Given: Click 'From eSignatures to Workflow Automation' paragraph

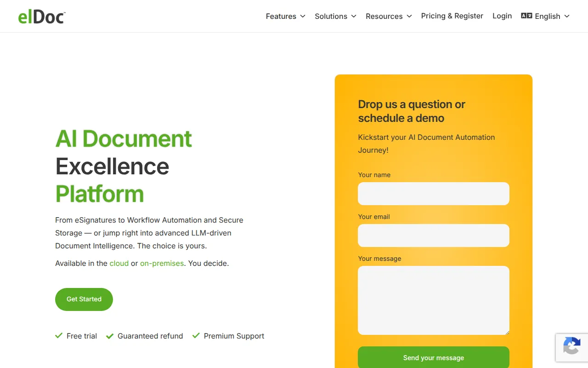Looking at the screenshot, I should (x=149, y=233).
